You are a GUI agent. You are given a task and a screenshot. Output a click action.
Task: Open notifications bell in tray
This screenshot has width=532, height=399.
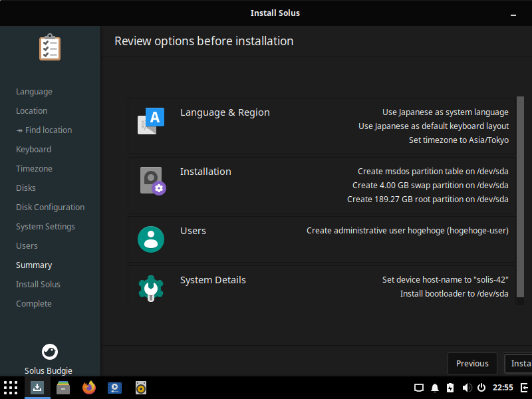435,388
